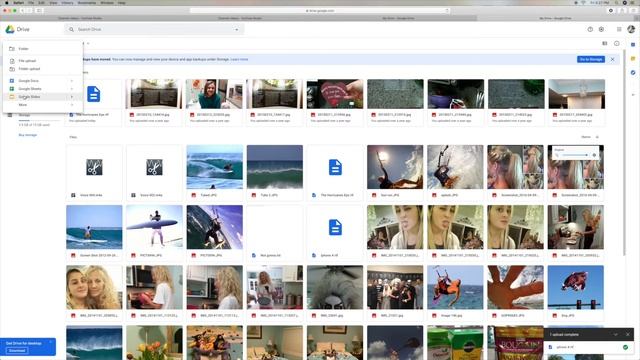640x360 pixels.
Task: Select the first scissors video file icon
Action: point(94,167)
